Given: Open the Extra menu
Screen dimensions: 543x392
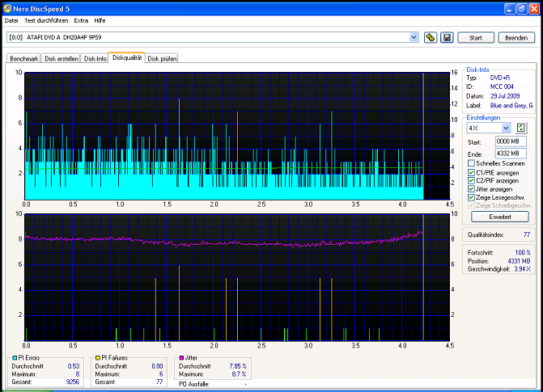Looking at the screenshot, I should pyautogui.click(x=81, y=21).
